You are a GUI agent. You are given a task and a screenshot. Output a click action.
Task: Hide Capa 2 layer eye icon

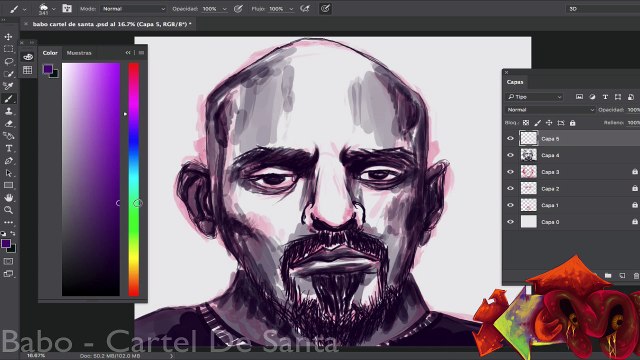point(510,189)
